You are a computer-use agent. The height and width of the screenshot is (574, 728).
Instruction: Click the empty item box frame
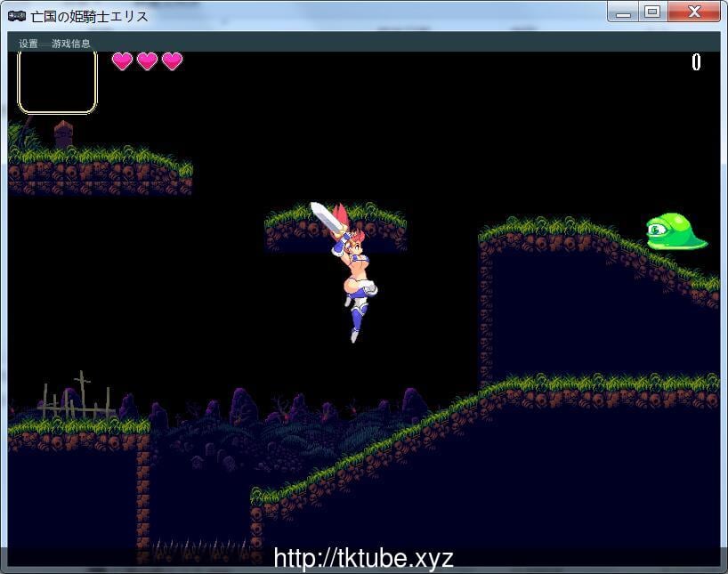click(57, 82)
